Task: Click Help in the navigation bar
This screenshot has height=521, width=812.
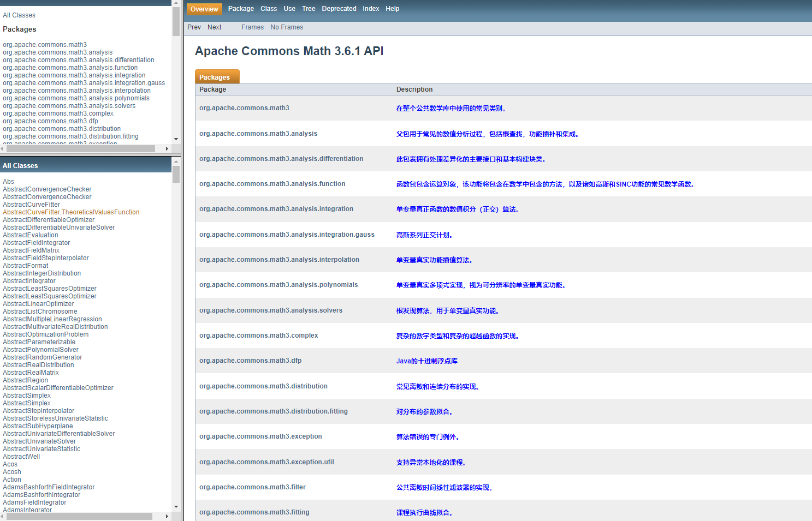Action: (392, 8)
